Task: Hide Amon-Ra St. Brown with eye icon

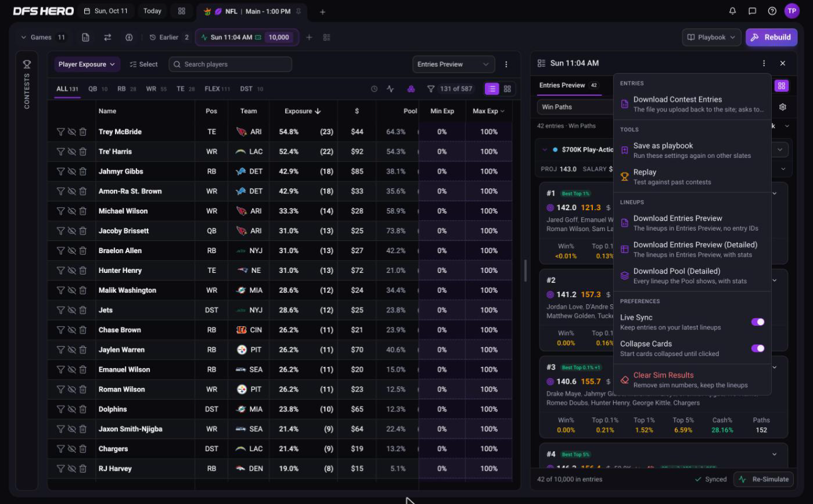Action: click(x=71, y=191)
